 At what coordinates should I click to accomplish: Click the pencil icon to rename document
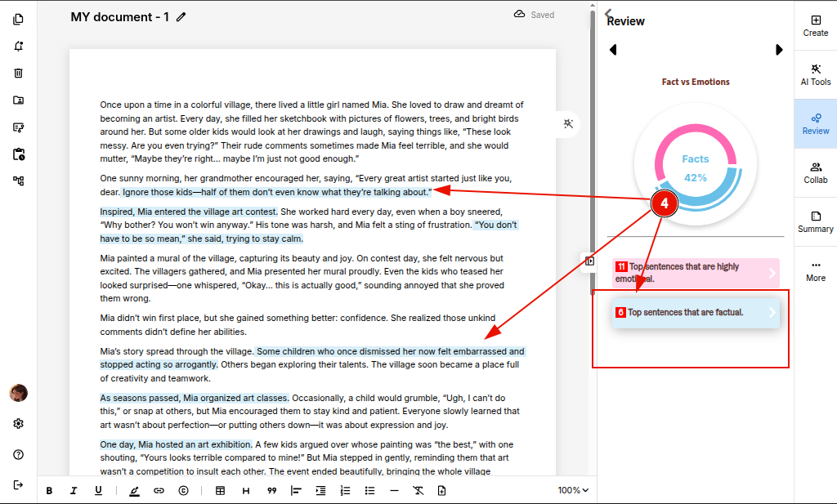click(181, 17)
